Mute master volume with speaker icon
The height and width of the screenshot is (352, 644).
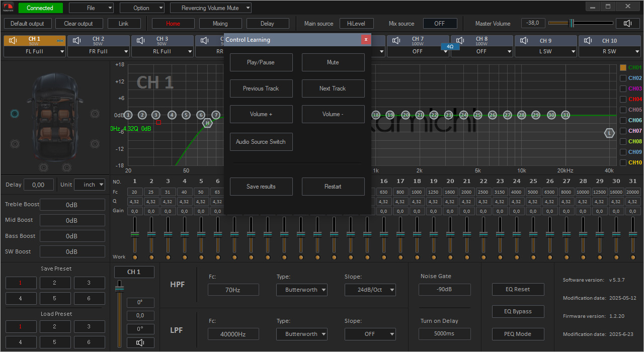click(x=627, y=24)
